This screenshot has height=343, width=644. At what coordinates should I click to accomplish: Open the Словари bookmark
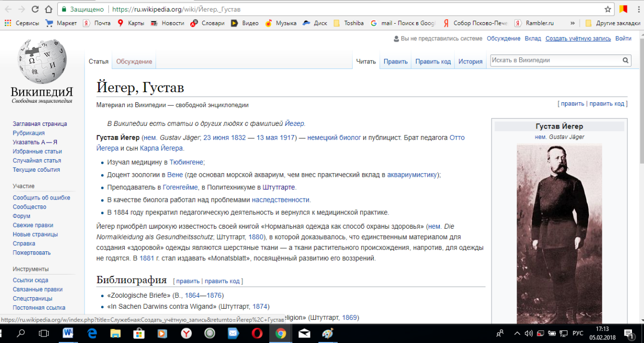208,23
